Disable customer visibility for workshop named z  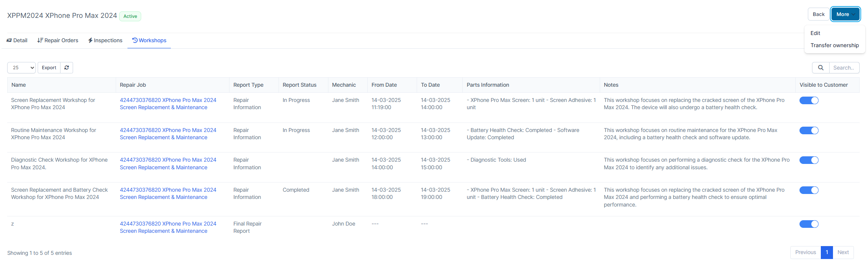pos(809,224)
